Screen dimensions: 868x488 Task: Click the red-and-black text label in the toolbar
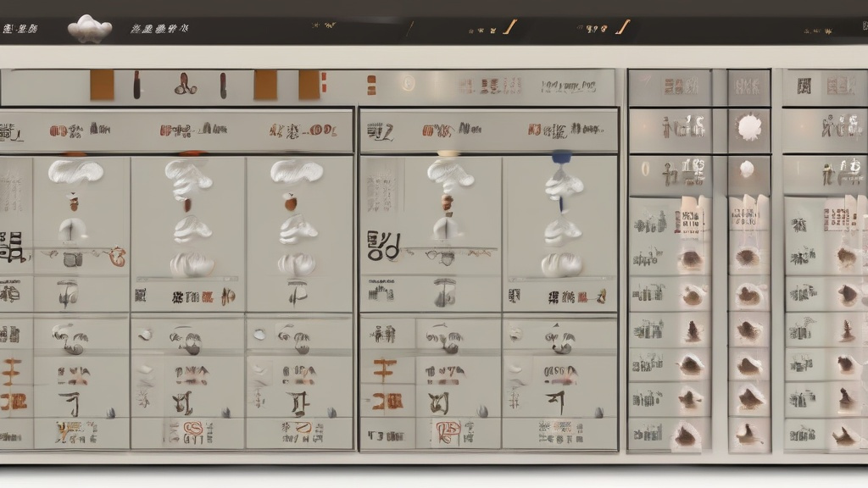click(491, 86)
